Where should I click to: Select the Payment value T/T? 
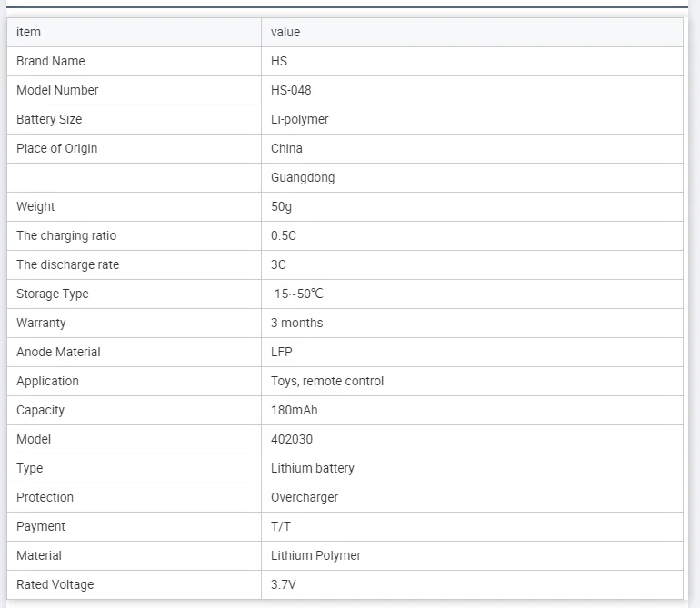click(280, 526)
